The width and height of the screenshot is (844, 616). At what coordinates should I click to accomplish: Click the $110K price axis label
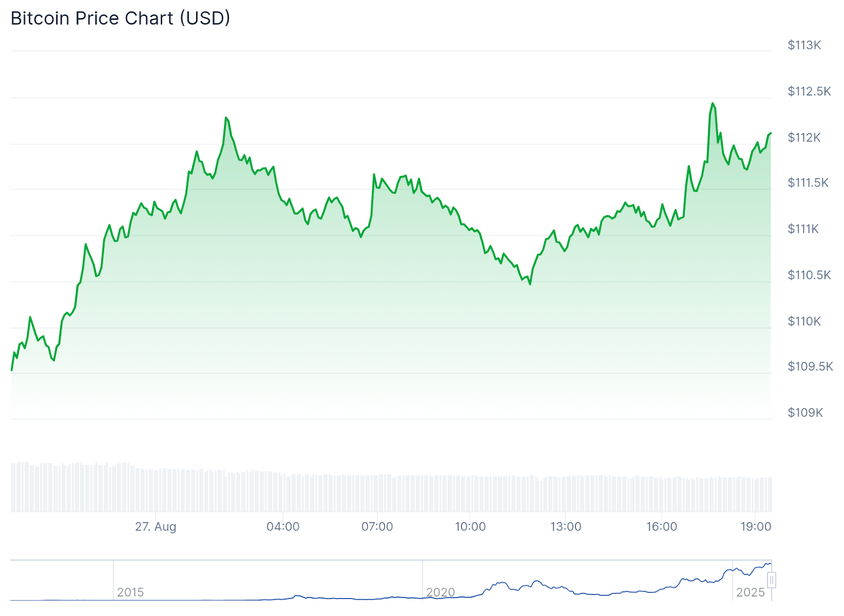tap(804, 321)
